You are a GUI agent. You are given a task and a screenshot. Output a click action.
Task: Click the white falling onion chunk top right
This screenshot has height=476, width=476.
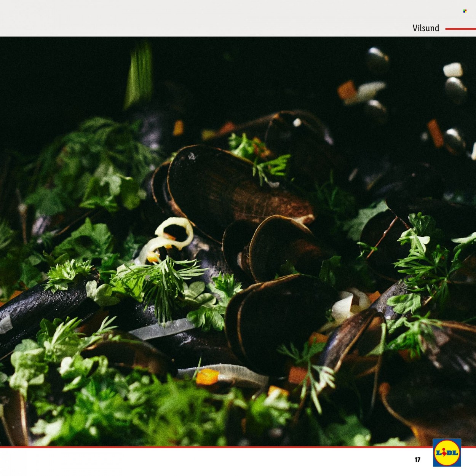click(453, 70)
